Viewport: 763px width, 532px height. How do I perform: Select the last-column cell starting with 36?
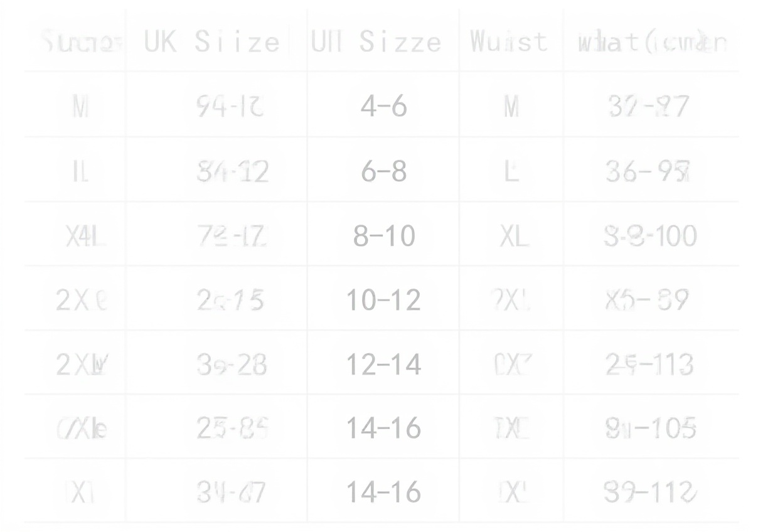(x=649, y=172)
